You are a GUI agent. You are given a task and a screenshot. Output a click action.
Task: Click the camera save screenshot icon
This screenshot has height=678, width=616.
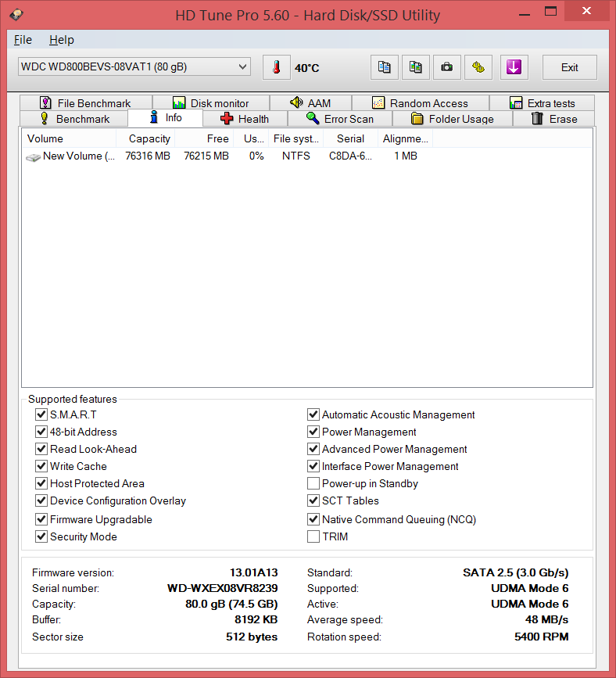click(x=447, y=67)
